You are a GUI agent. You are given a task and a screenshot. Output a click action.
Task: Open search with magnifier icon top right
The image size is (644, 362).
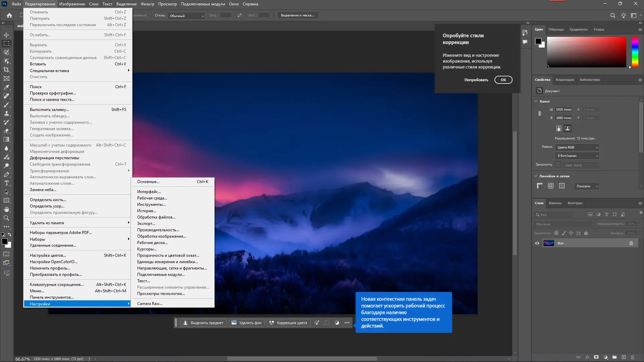point(612,15)
